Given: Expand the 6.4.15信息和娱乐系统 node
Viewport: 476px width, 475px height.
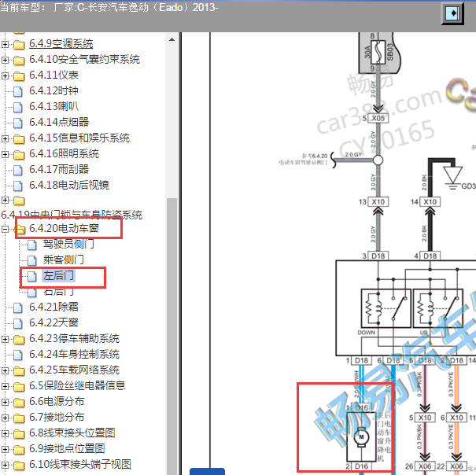Looking at the screenshot, I should (5, 138).
